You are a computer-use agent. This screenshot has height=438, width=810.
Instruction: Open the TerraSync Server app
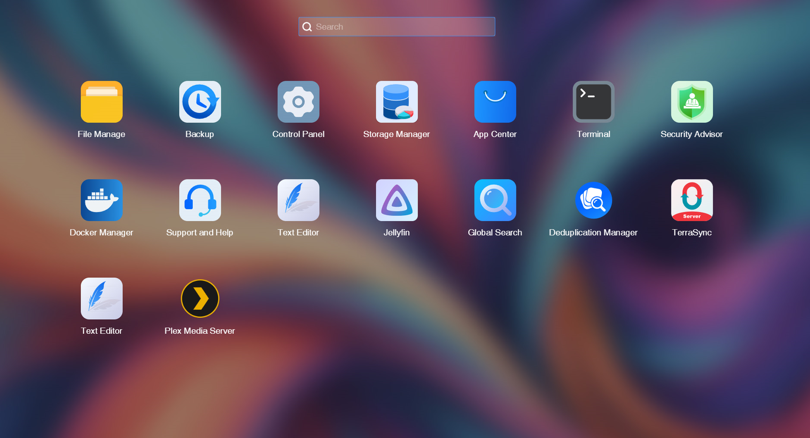(x=691, y=200)
